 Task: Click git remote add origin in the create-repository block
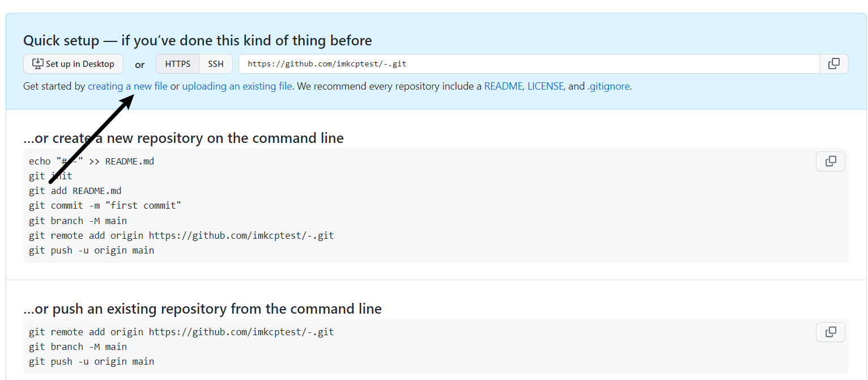(181, 235)
